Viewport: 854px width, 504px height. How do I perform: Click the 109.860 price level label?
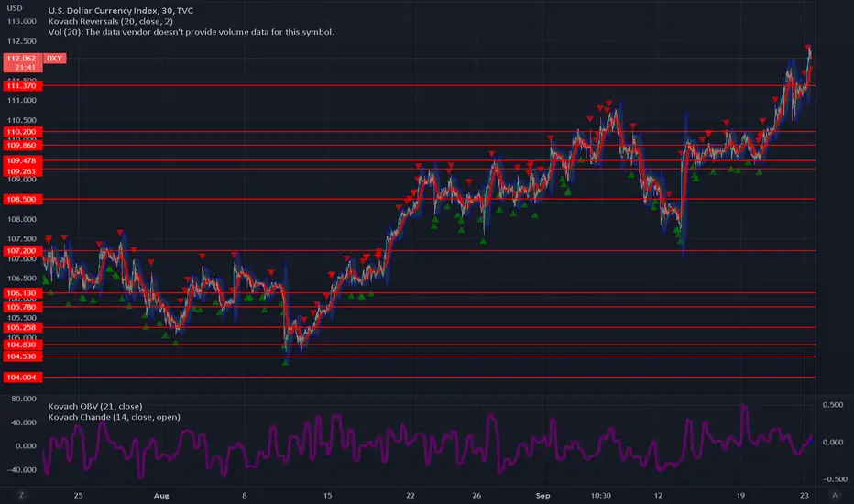coord(22,146)
